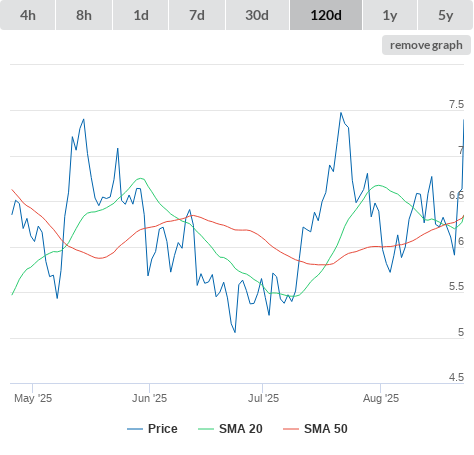Select the 5y time range
The image size is (474, 455).
(446, 15)
